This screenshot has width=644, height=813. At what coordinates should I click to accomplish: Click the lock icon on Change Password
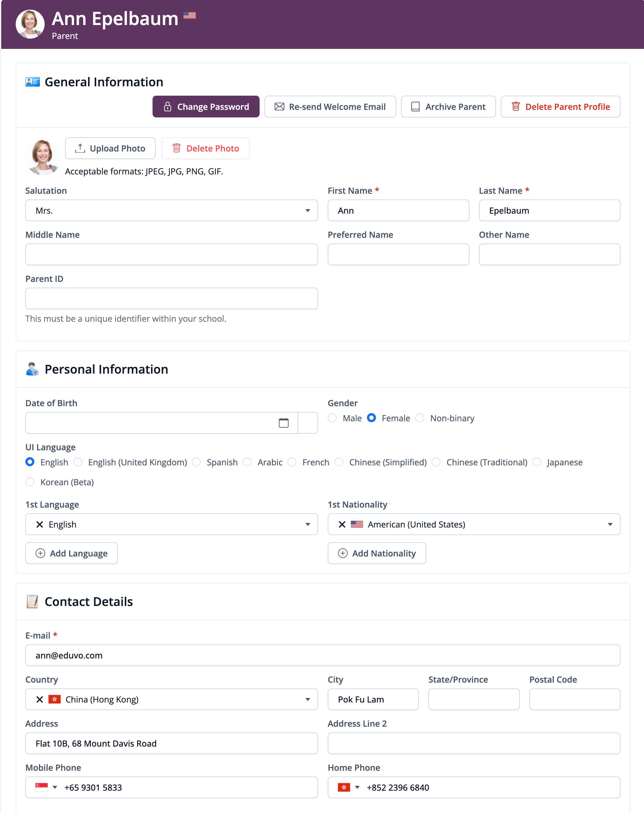tap(168, 107)
